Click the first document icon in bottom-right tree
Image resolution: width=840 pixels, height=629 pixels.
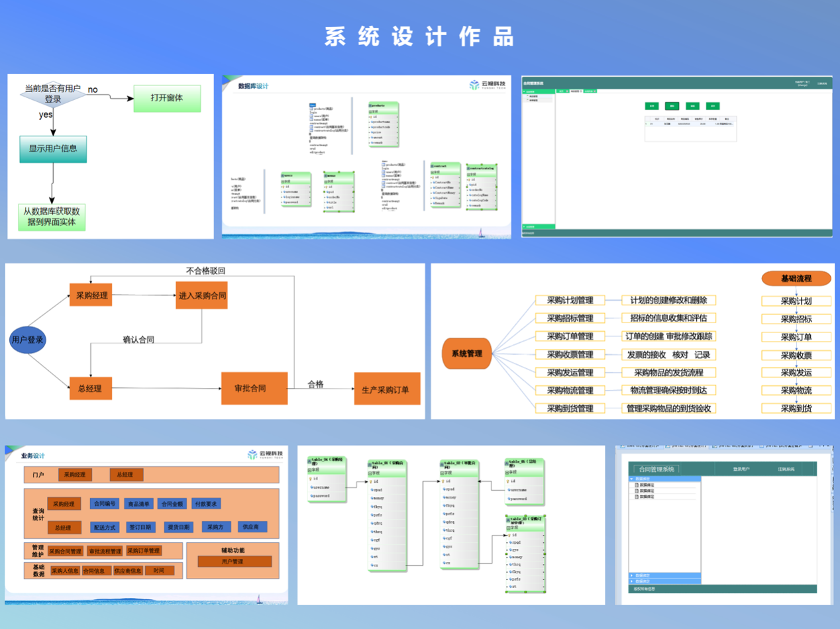637,485
